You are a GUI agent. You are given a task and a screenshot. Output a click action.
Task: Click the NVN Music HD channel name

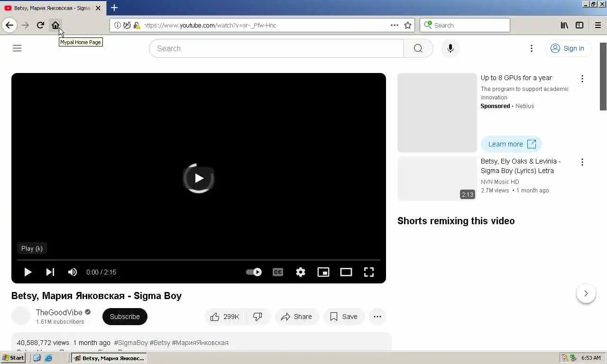pyautogui.click(x=500, y=182)
